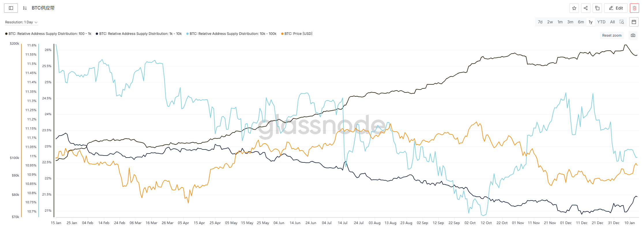Click the formula icon beside the chart title

25,8
